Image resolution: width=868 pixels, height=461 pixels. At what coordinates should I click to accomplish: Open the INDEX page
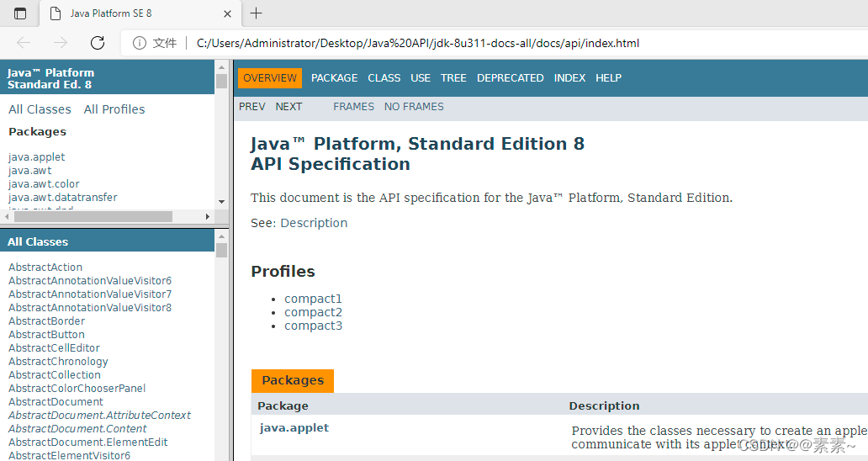(x=569, y=78)
